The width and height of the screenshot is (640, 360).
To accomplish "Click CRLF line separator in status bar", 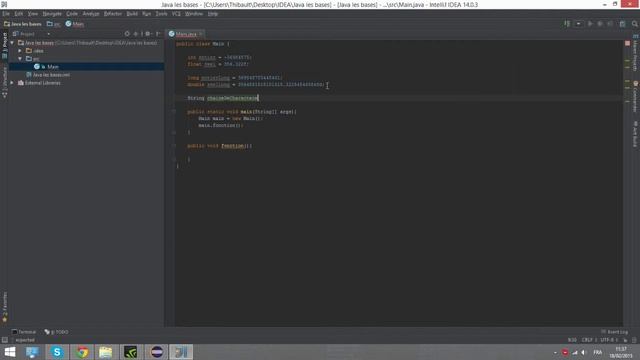I will (588, 340).
